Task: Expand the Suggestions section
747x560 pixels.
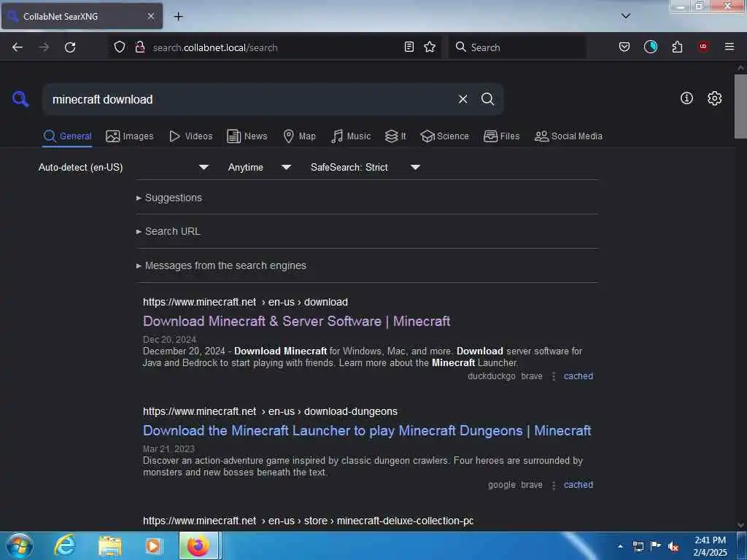Action: (169, 198)
